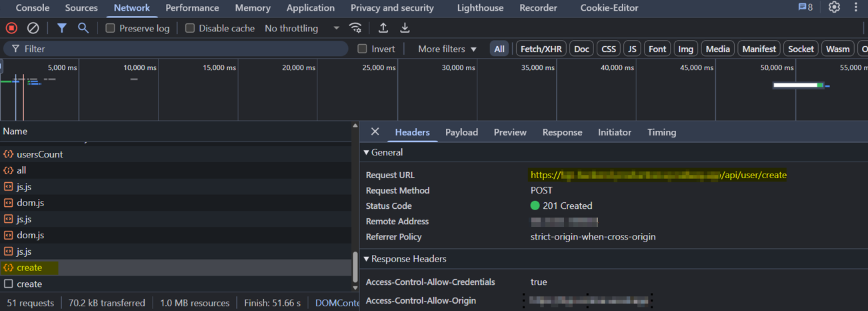The height and width of the screenshot is (311, 868).
Task: Filter requests by Fetch/XHR
Action: [x=541, y=49]
